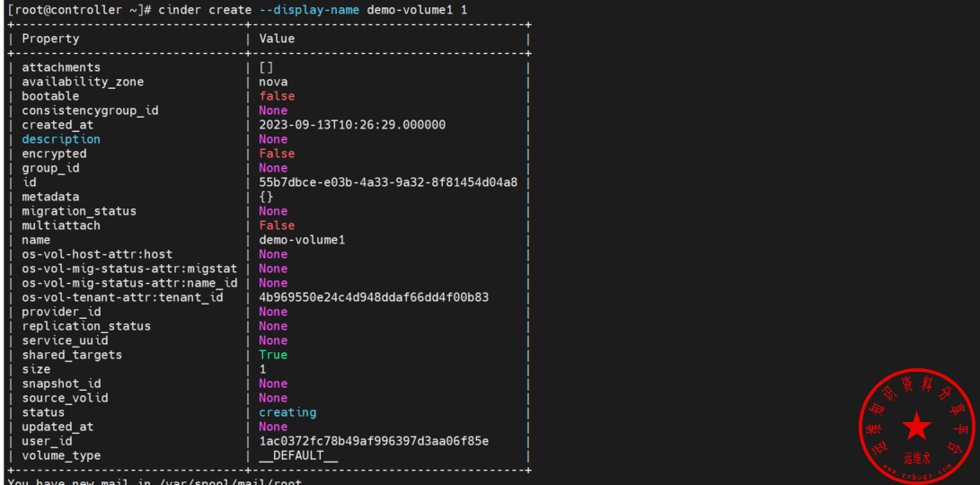Screen dimensions: 980x485
Task: Click the red star seal watermark
Action: (917, 427)
